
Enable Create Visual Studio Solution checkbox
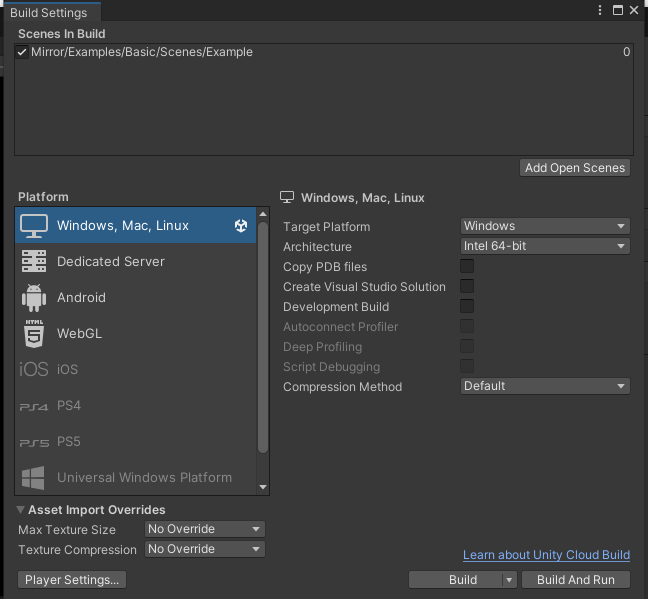[x=467, y=286]
